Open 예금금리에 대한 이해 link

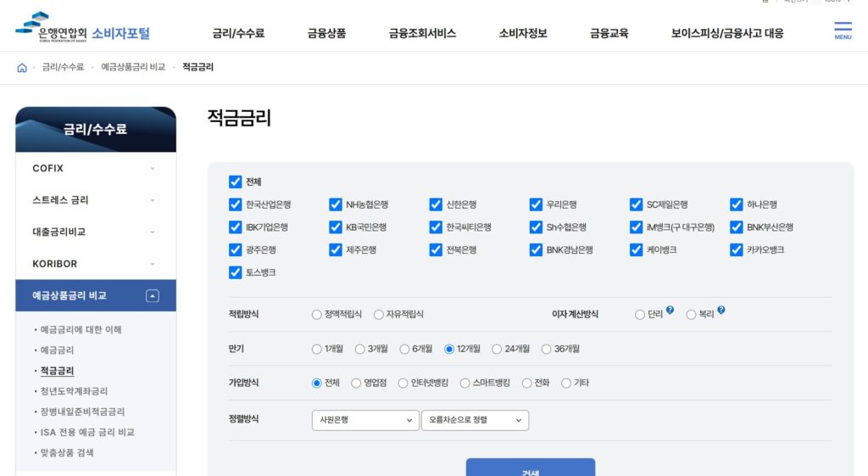pyautogui.click(x=81, y=330)
